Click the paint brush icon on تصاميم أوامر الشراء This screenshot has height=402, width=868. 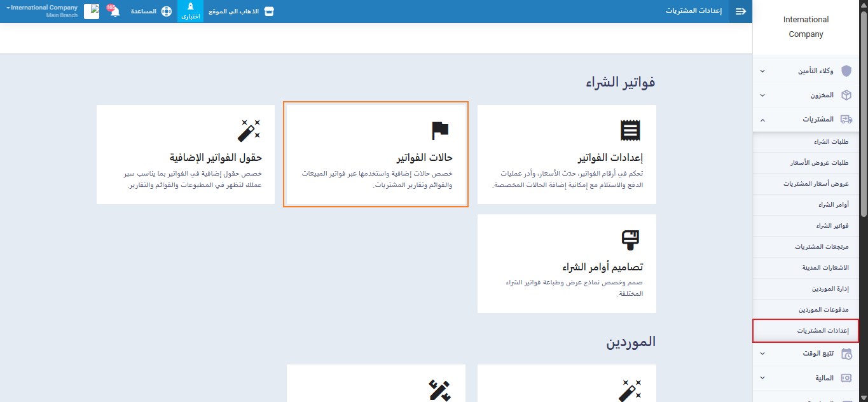(x=630, y=239)
